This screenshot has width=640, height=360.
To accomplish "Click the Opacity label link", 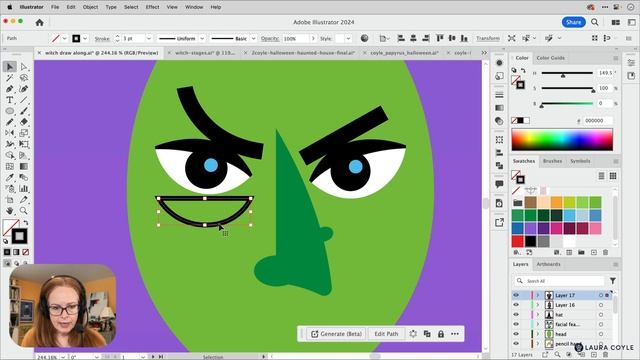I will click(x=270, y=38).
